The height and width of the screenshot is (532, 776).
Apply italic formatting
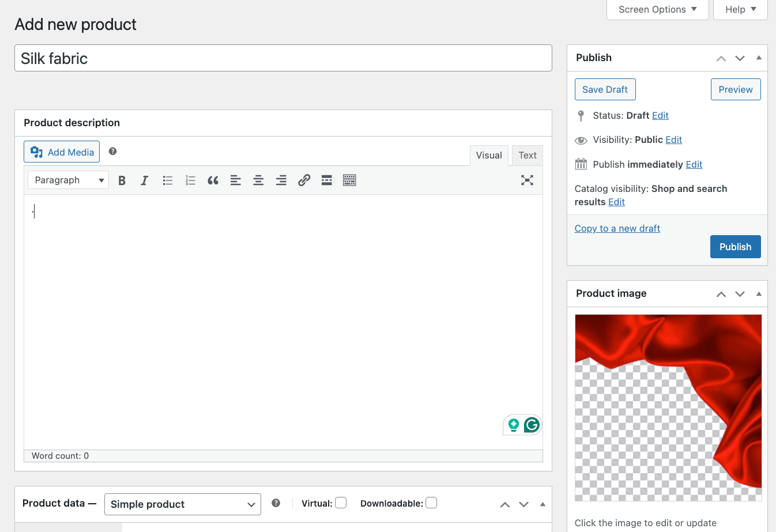145,180
